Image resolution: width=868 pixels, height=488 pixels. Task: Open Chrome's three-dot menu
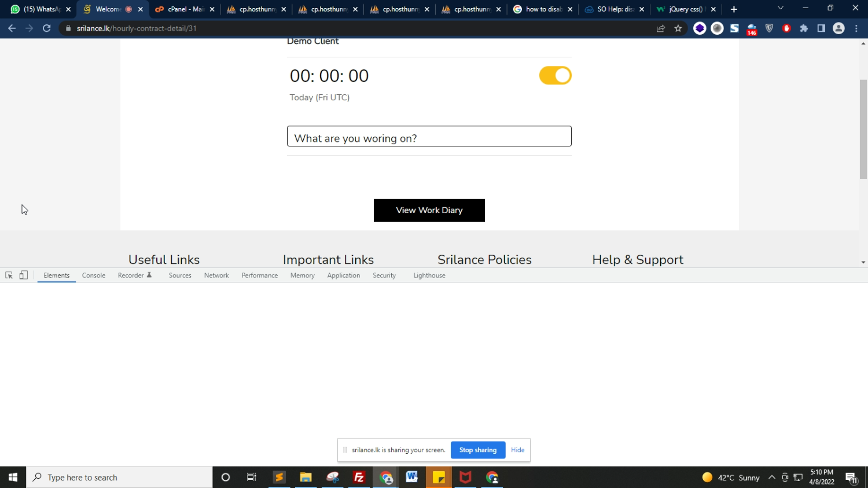coord(856,28)
